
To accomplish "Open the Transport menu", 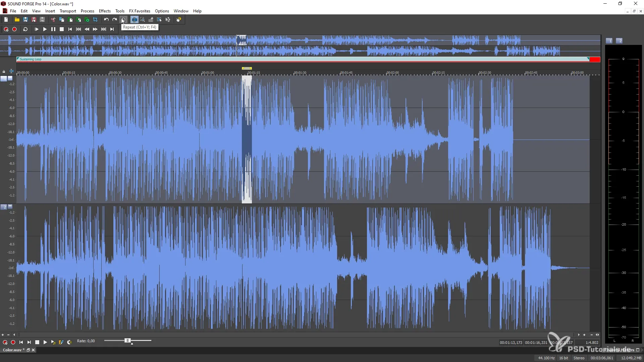I will 68,11.
